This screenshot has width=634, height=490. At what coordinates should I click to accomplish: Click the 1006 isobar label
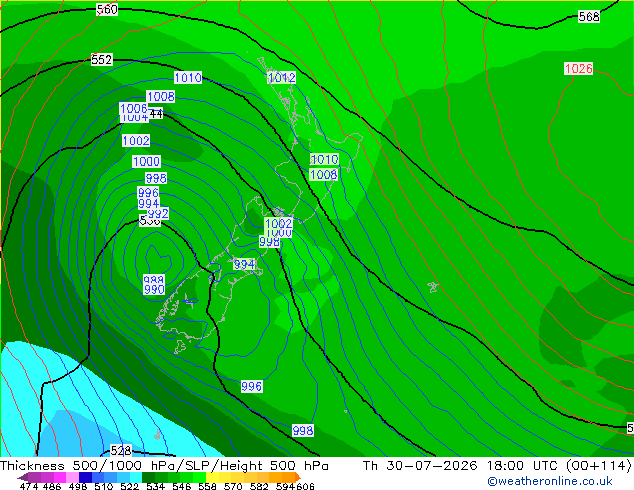coord(133,108)
